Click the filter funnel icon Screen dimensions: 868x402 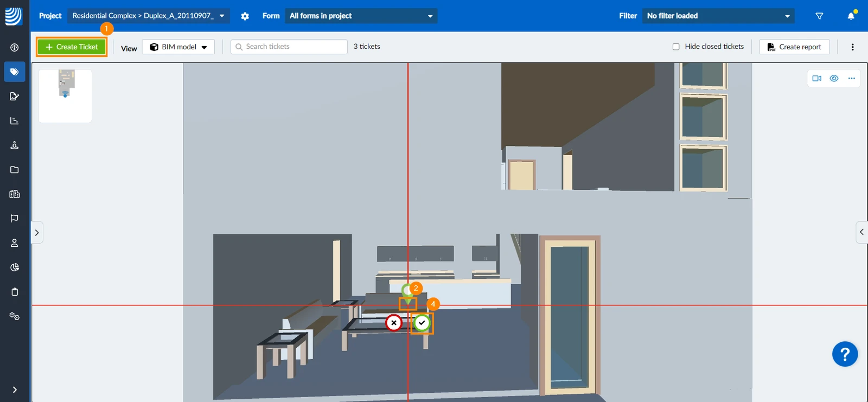tap(819, 16)
